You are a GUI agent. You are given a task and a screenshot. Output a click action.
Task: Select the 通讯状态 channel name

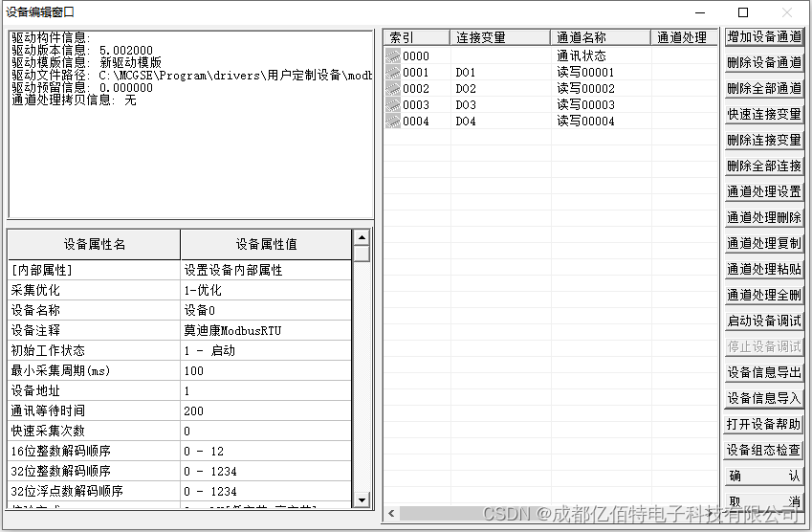click(582, 55)
